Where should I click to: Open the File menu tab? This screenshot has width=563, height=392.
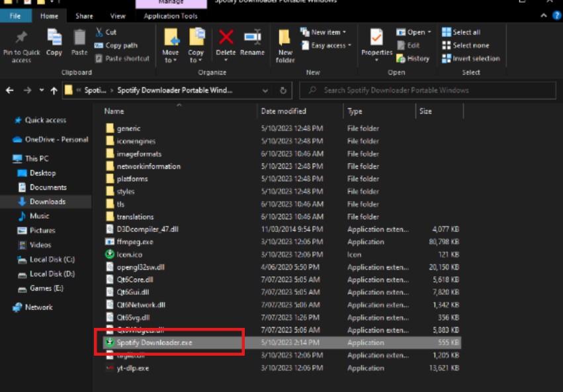click(15, 16)
